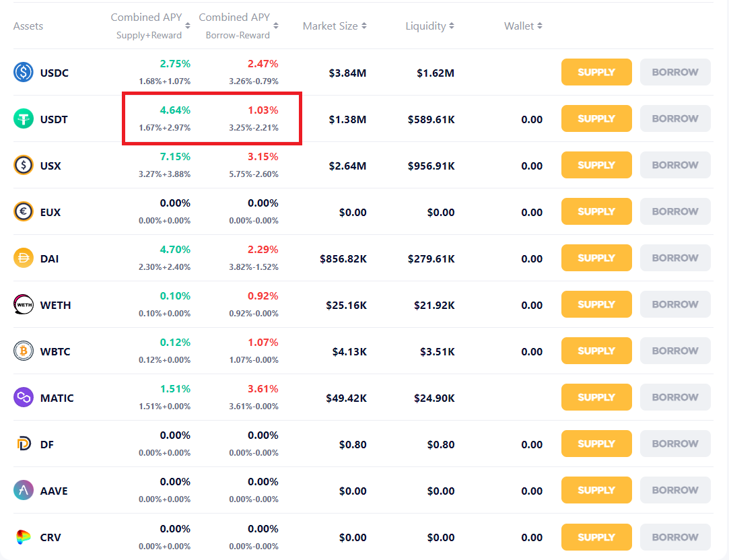Click the USX asset icon
The image size is (729, 560).
click(x=24, y=165)
